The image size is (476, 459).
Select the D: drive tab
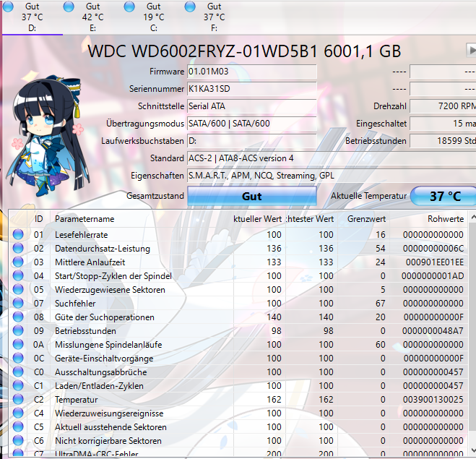pos(33,17)
